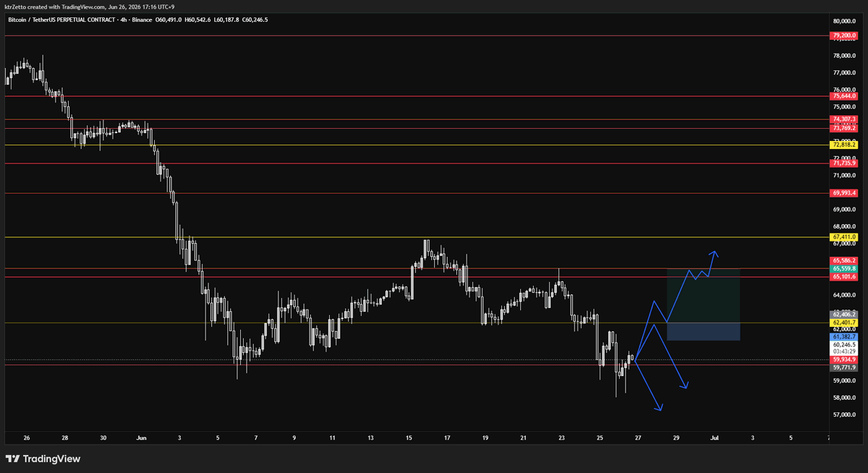Viewport: 868px width, 473px height.
Task: Click the 69,000.0 price axis tick
Action: pos(845,210)
